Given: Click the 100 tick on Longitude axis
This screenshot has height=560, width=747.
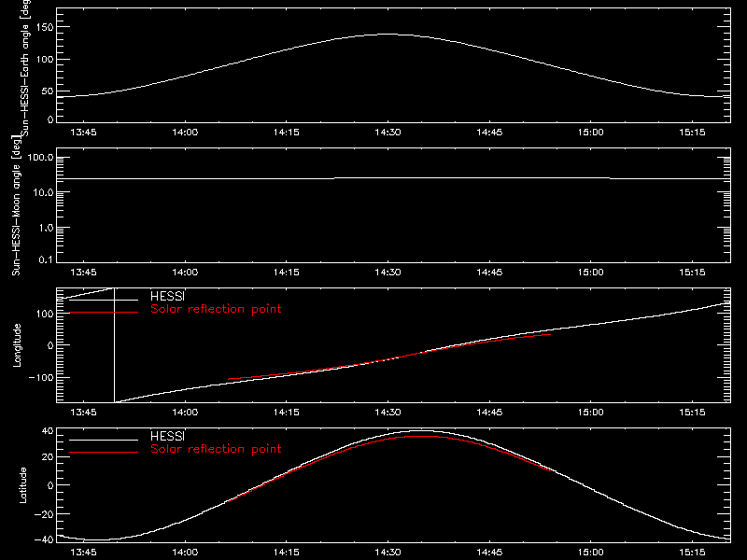Looking at the screenshot, I should 45,314.
